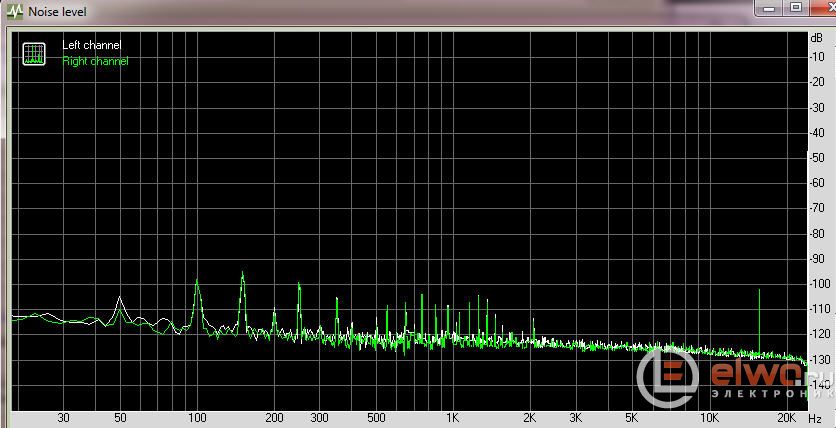836x428 pixels.
Task: Select the Right channel legend label
Action: (x=95, y=61)
